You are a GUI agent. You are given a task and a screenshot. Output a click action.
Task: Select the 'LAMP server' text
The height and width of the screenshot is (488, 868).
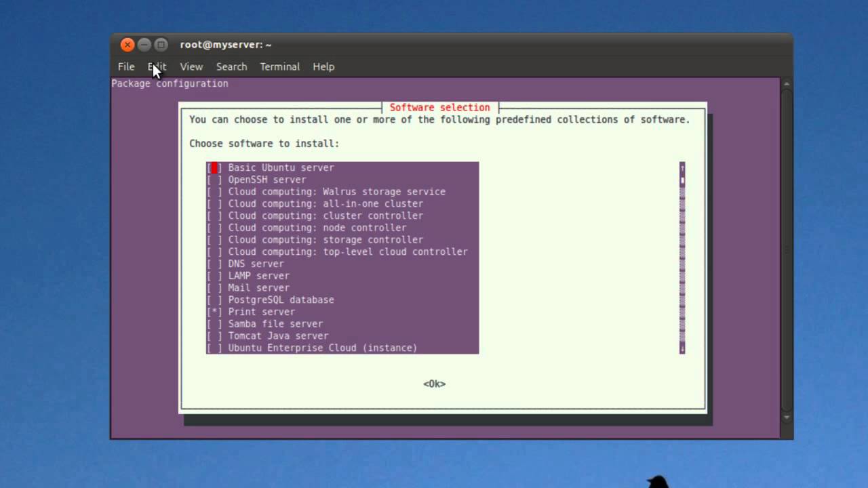coord(259,276)
